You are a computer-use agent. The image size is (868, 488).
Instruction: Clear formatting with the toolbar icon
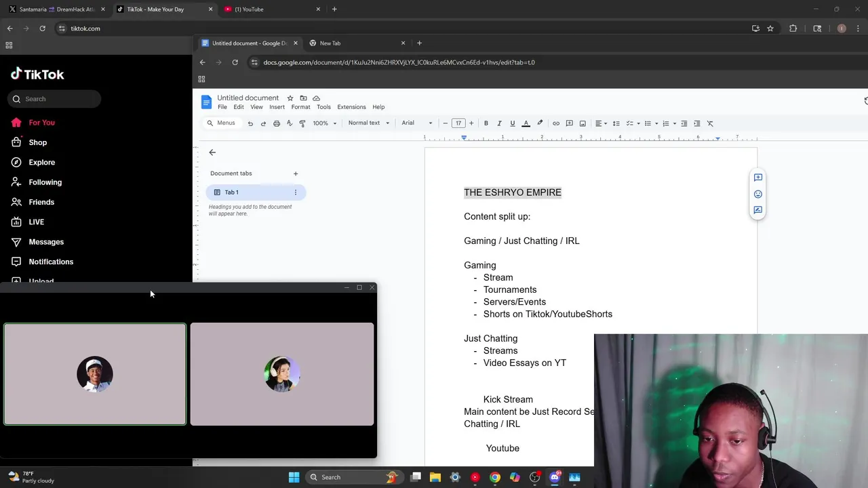point(710,123)
